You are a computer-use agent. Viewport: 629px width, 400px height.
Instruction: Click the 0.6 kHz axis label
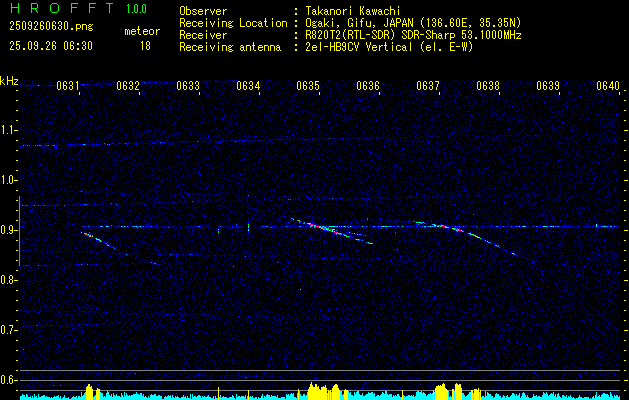pyautogui.click(x=8, y=380)
